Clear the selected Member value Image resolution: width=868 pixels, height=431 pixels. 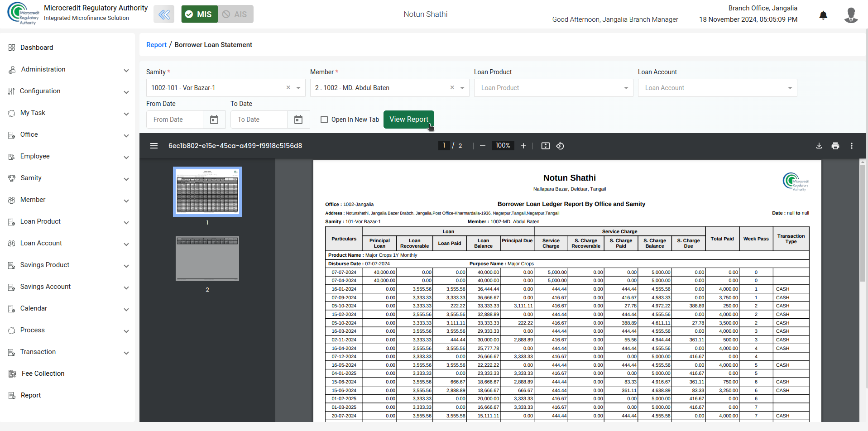click(452, 88)
